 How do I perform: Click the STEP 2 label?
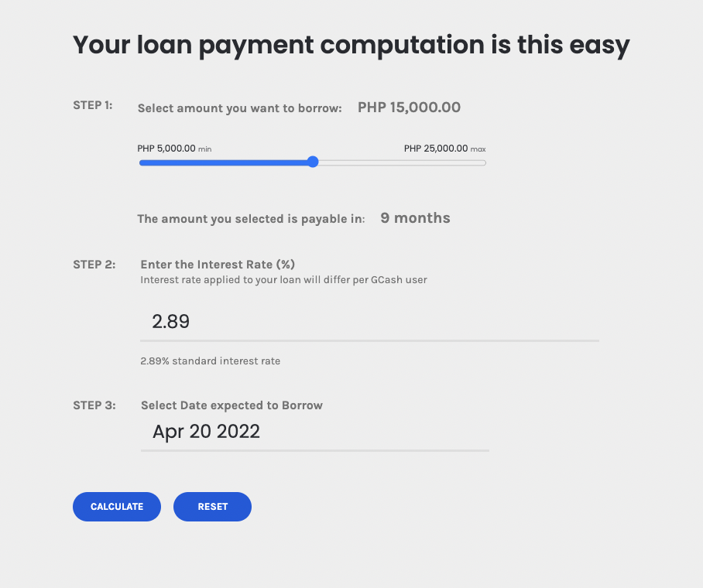92,264
